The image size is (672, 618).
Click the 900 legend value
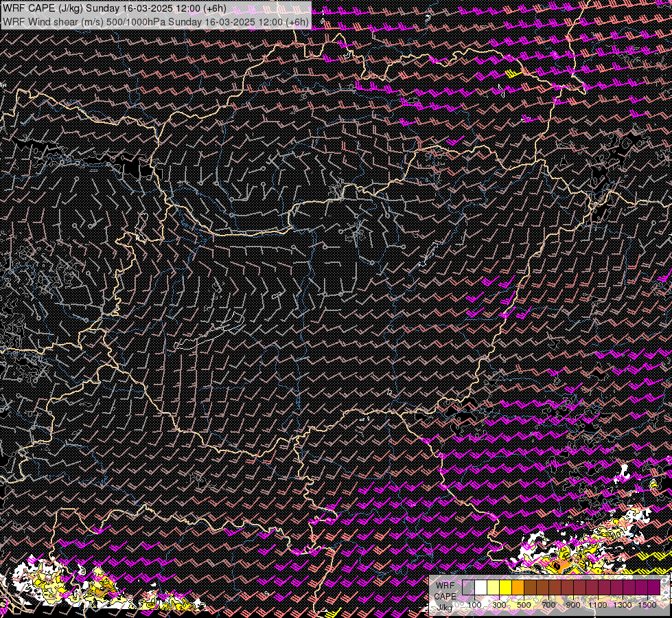(x=573, y=605)
